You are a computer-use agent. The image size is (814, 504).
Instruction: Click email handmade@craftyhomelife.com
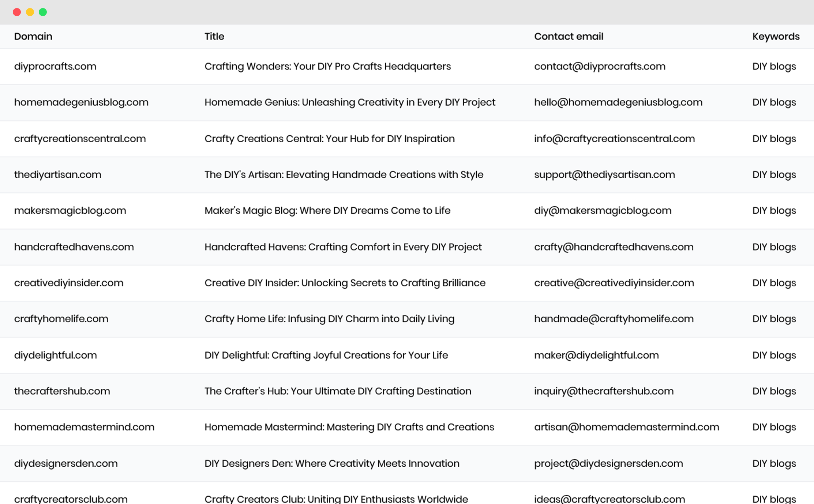tap(614, 319)
